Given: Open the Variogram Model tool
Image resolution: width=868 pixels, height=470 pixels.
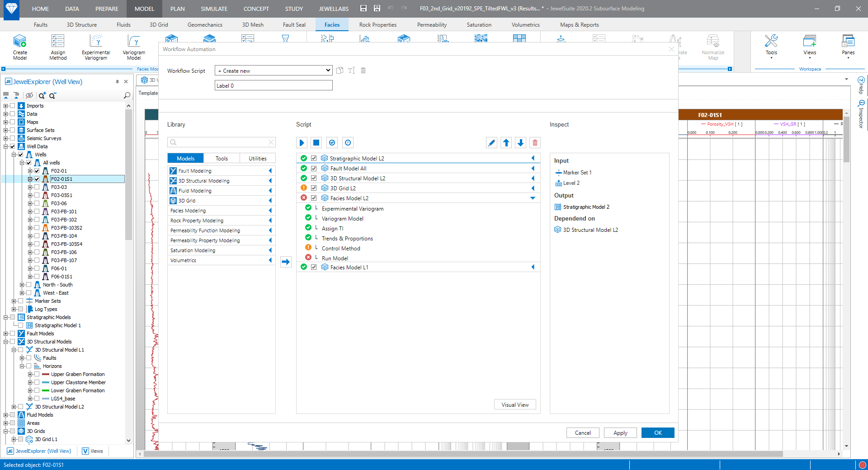Looking at the screenshot, I should [134, 47].
